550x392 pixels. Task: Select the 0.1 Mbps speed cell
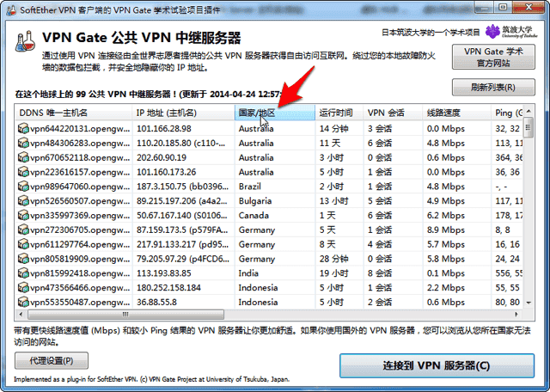[445, 273]
